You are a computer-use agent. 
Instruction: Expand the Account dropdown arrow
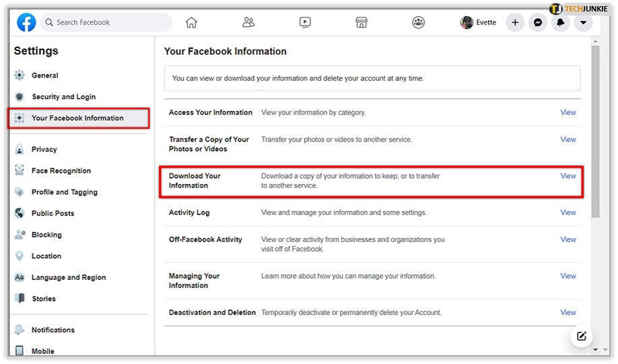(x=584, y=22)
